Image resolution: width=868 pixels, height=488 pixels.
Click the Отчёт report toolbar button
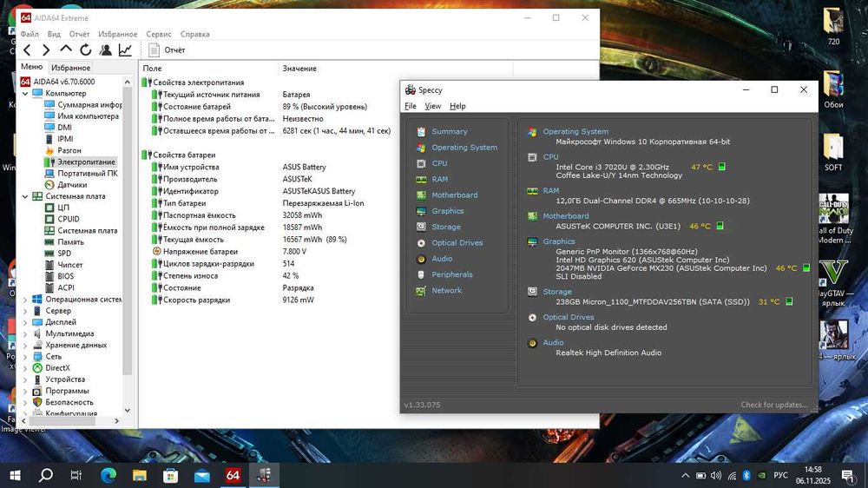167,49
